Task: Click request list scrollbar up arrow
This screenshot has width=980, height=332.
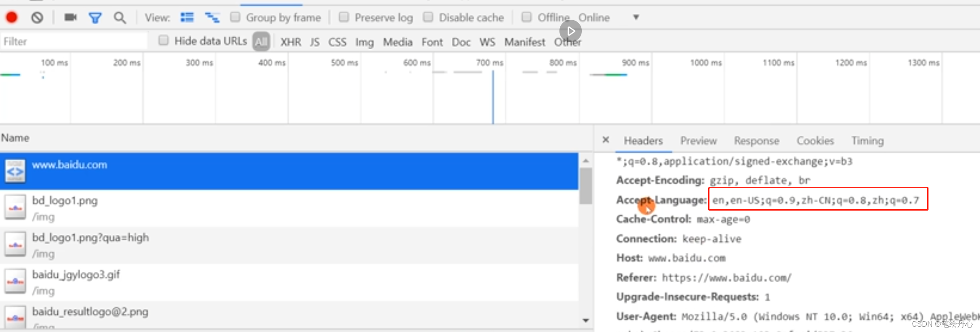Action: pos(586,160)
